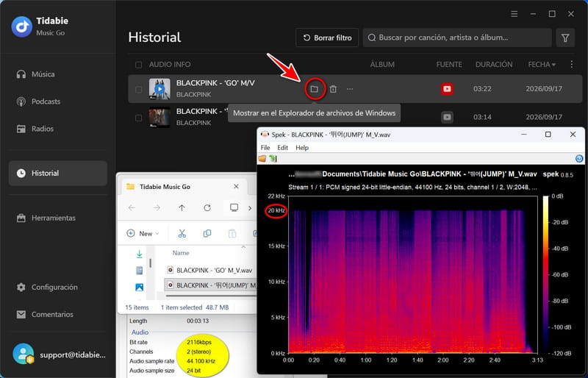Click Spek's open file toolbar icon
This screenshot has height=378, width=588.
[262, 159]
